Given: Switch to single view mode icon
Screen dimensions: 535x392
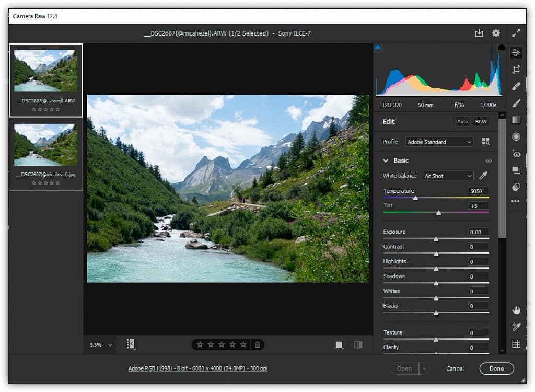Looking at the screenshot, I should (x=339, y=345).
